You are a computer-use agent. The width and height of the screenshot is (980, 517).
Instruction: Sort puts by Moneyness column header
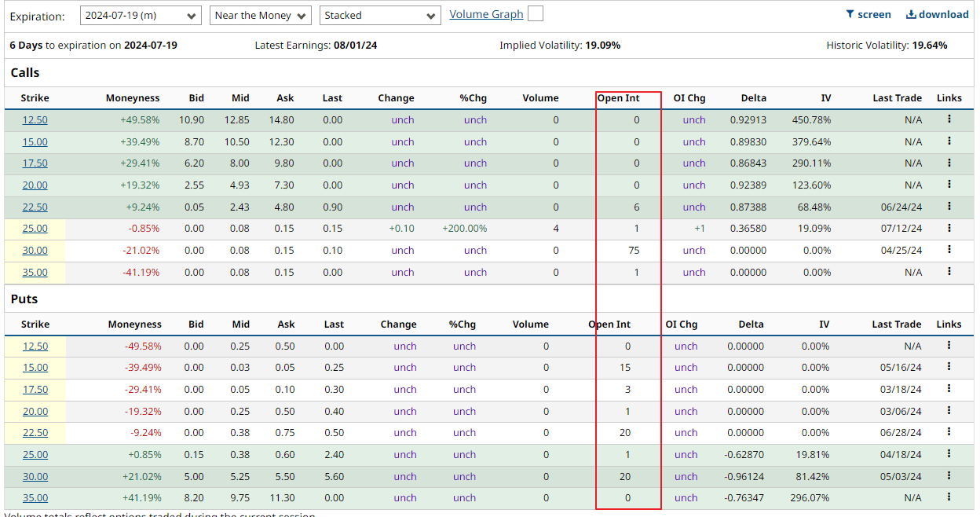tap(134, 324)
